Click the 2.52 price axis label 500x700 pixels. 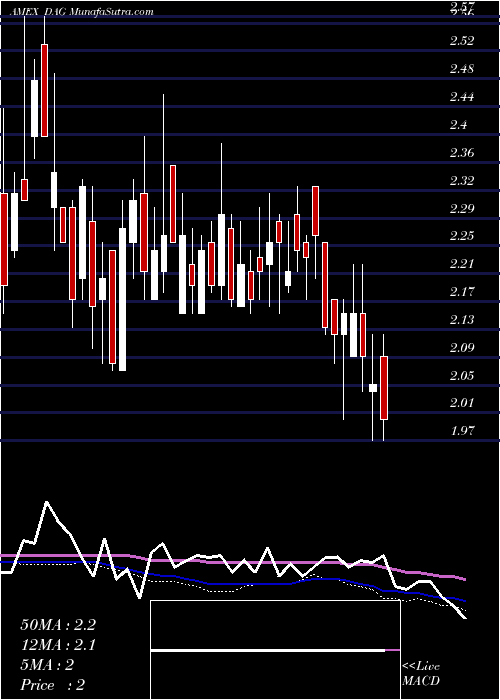[x=462, y=41]
